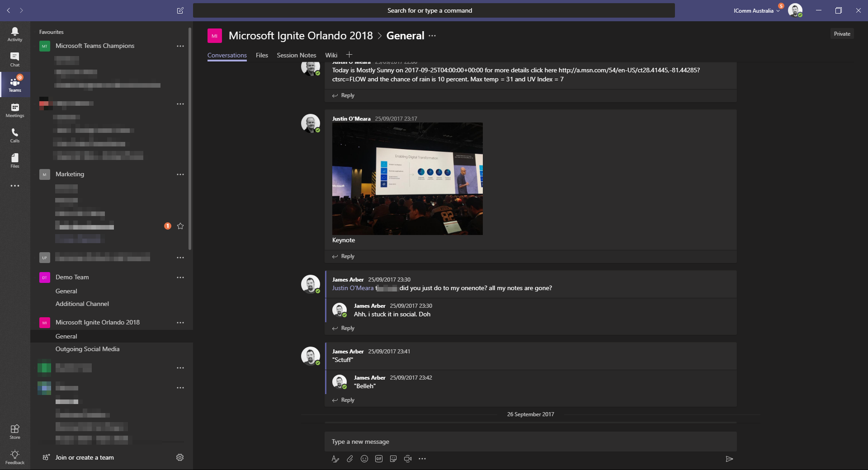Open the Teams section
The width and height of the screenshot is (868, 470).
15,85
